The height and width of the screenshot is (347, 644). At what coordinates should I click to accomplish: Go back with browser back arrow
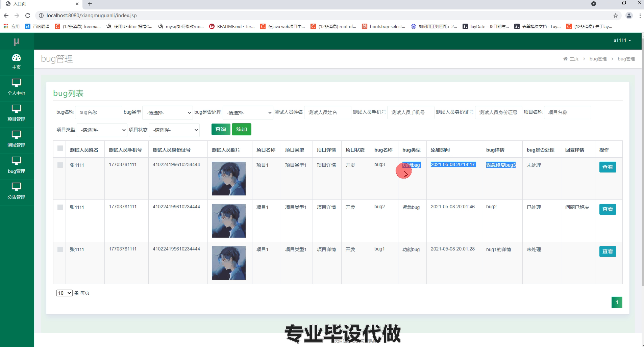coord(6,16)
